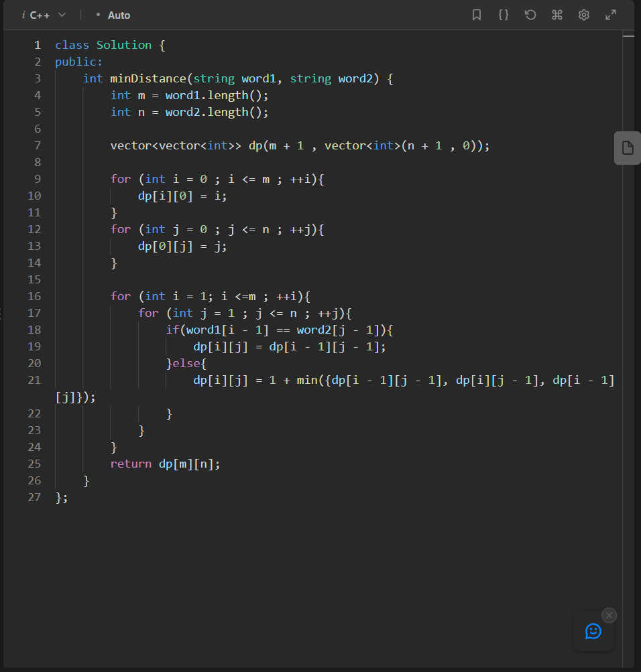Click line number 7 in gutter
This screenshot has width=641, height=672.
[x=38, y=145]
